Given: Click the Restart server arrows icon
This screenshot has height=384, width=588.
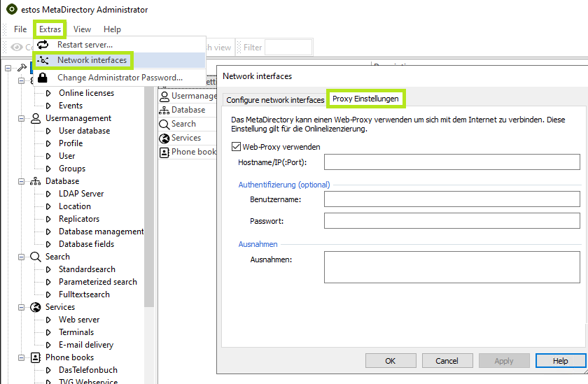Looking at the screenshot, I should (43, 45).
